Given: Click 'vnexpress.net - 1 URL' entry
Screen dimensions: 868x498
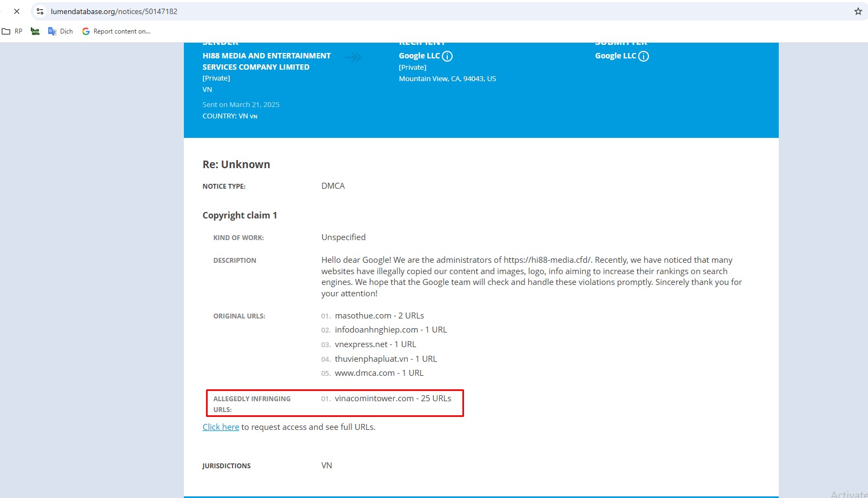Looking at the screenshot, I should (375, 344).
